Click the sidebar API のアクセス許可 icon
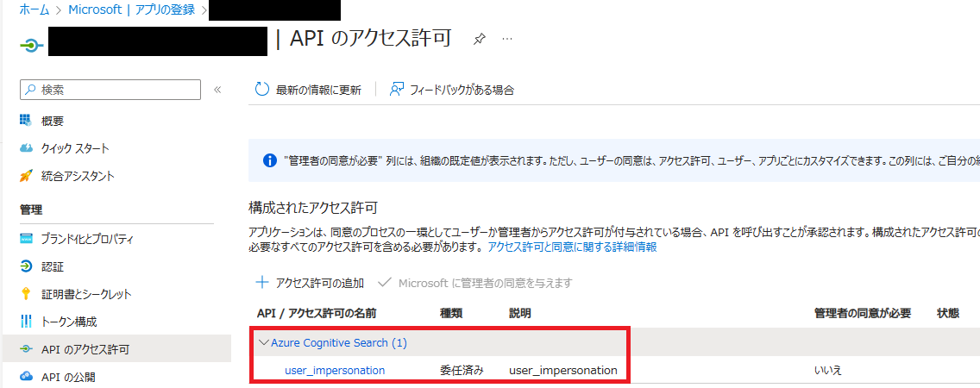Viewport: 980px width, 388px height. point(26,349)
